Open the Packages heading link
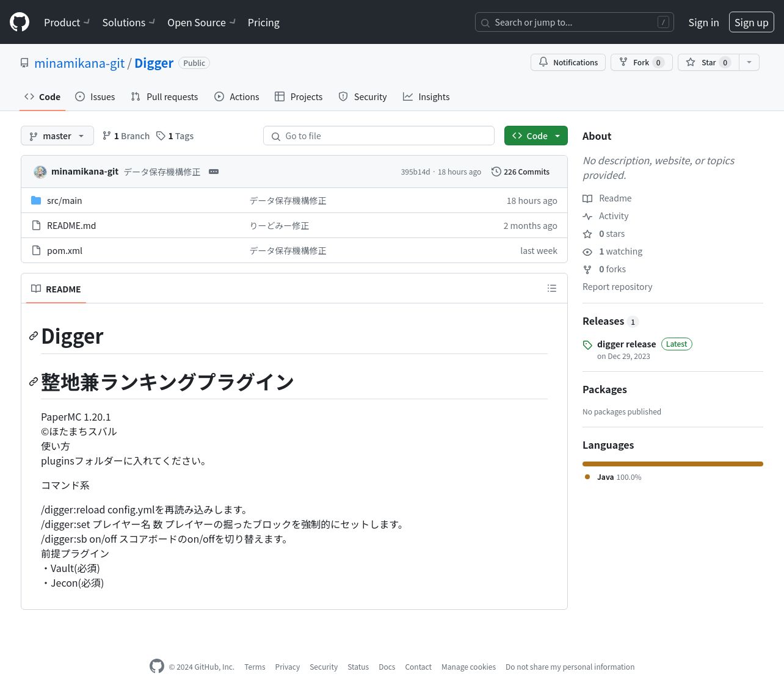This screenshot has height=699, width=784. click(x=604, y=389)
